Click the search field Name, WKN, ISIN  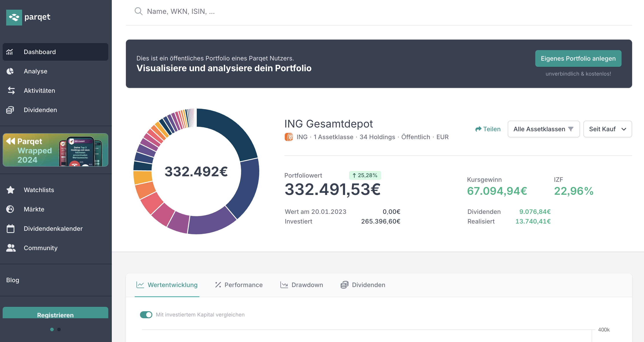(379, 11)
